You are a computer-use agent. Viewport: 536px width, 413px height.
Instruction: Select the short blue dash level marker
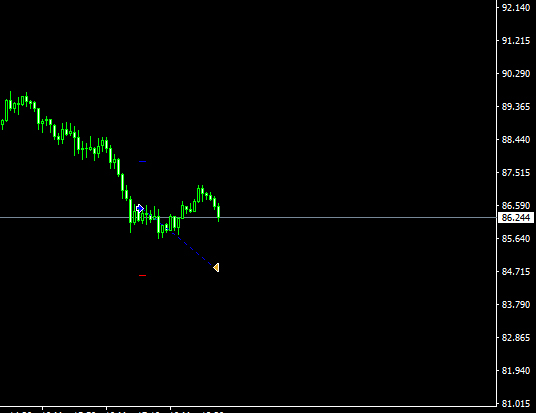click(143, 161)
